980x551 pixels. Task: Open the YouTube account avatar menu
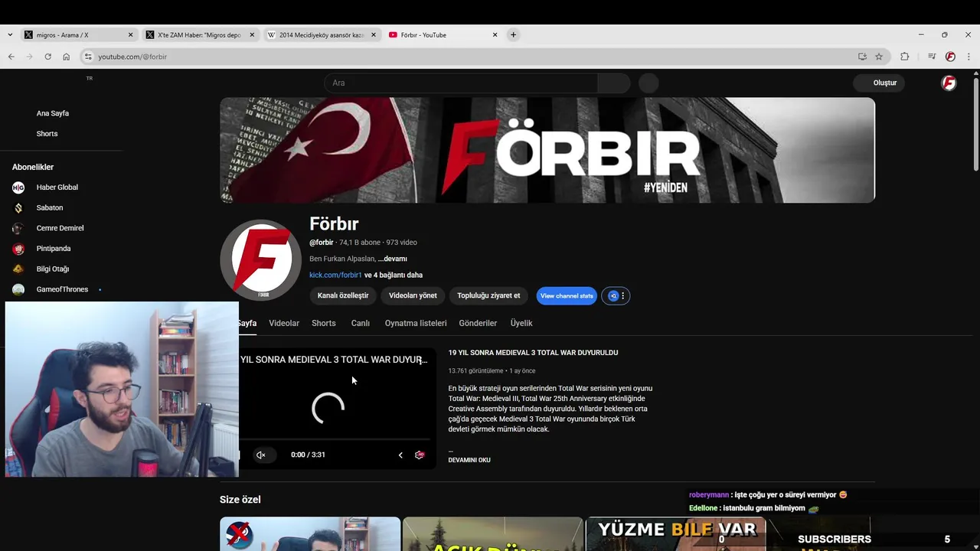tap(949, 83)
